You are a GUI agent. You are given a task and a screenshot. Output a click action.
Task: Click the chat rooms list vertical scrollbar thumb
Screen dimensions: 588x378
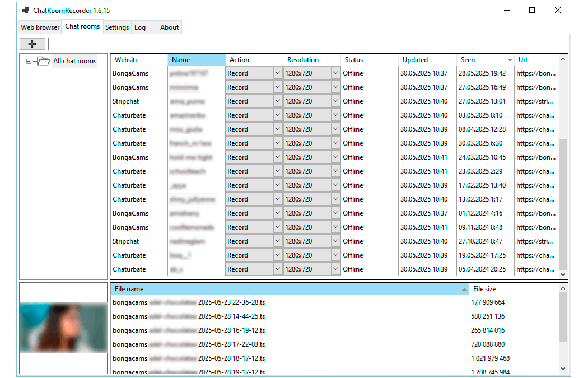click(x=563, y=204)
